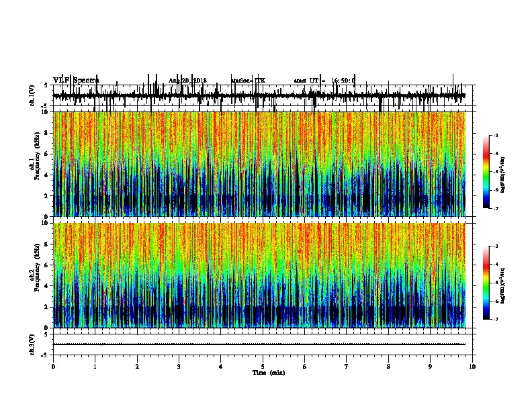Click the "-3" label on ch.2 colorbar

pyautogui.click(x=496, y=246)
